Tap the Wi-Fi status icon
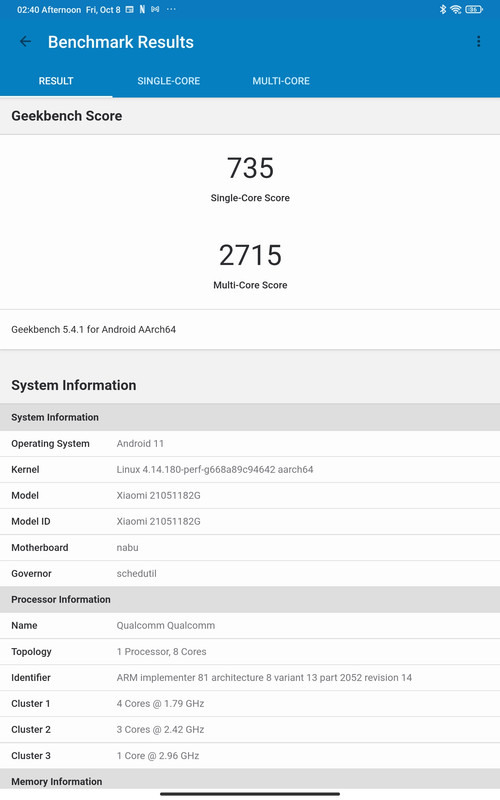 [x=456, y=9]
